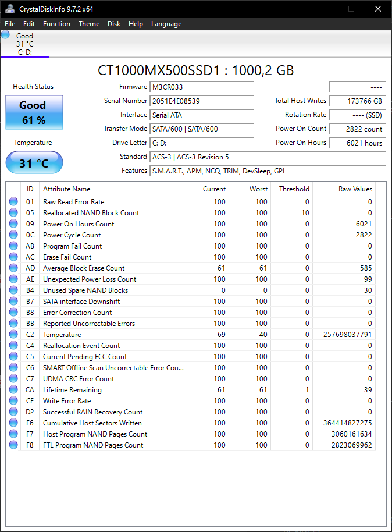392x532 pixels.
Task: Expand the Disk menu
Action: [114, 24]
